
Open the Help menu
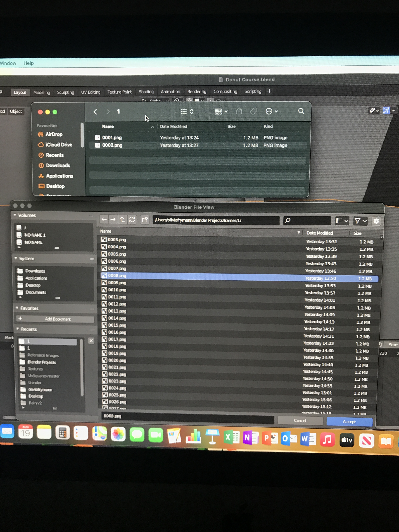pyautogui.click(x=29, y=63)
